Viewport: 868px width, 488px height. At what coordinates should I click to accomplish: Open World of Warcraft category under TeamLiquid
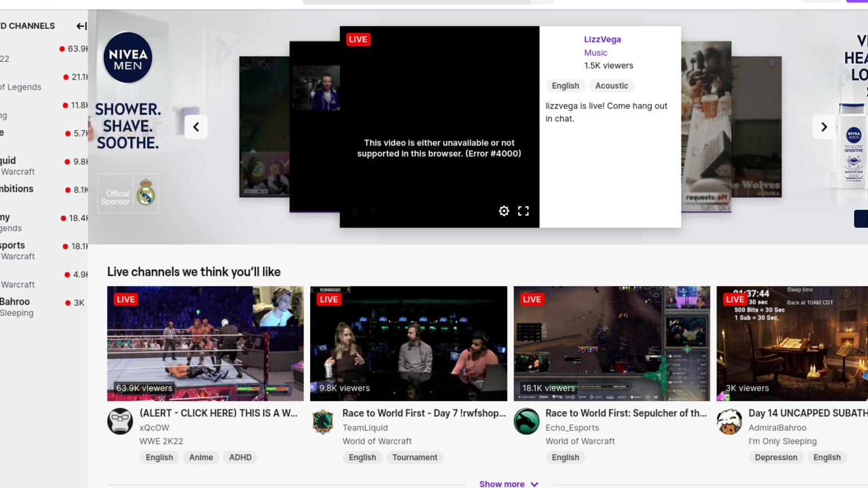click(377, 441)
